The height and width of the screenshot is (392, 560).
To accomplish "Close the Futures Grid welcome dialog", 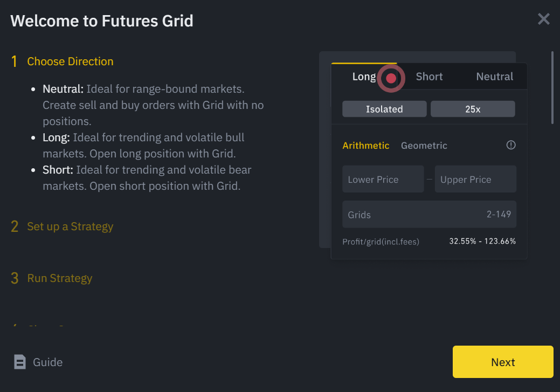I will tap(543, 19).
